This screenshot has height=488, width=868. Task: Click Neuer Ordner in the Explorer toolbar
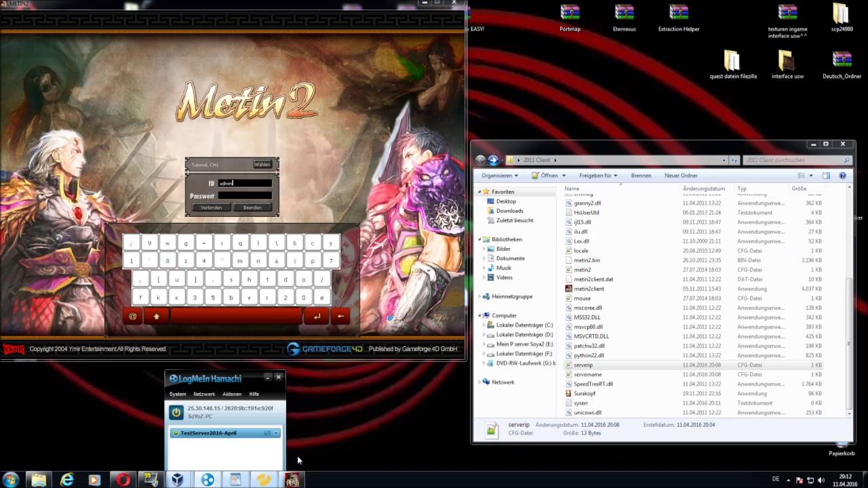click(x=681, y=176)
